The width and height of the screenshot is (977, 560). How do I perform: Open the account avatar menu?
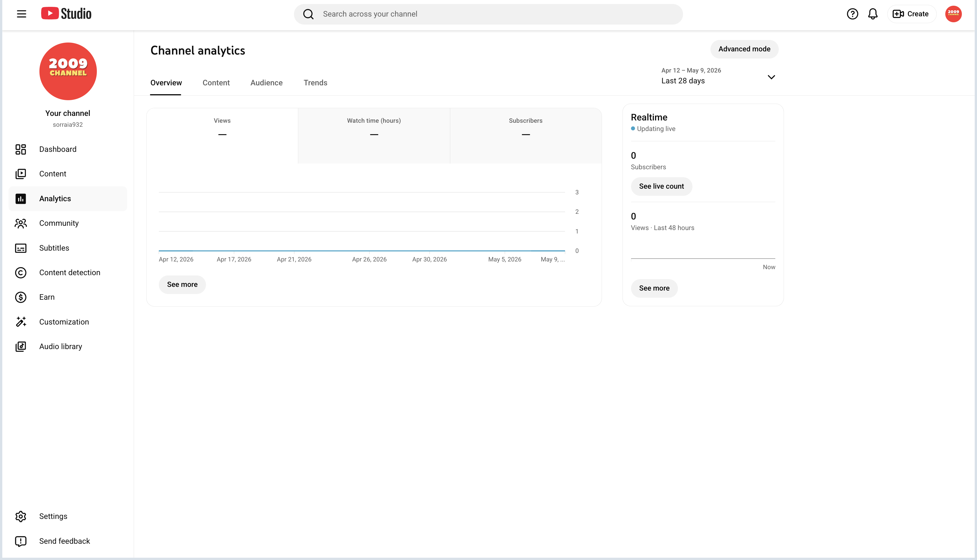[953, 14]
